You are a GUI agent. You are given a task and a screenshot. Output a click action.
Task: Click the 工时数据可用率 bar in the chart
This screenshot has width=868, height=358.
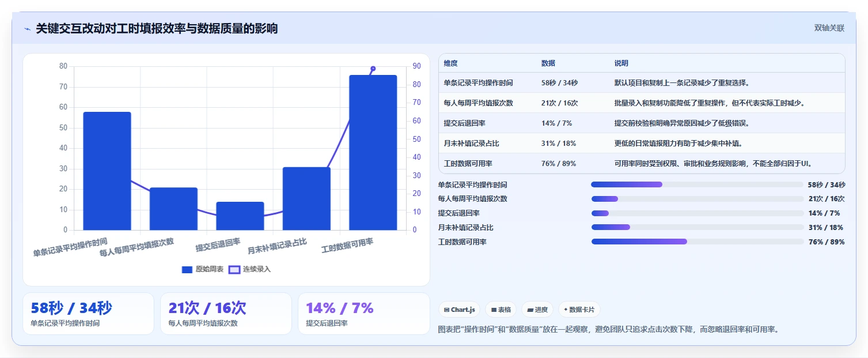click(373, 153)
